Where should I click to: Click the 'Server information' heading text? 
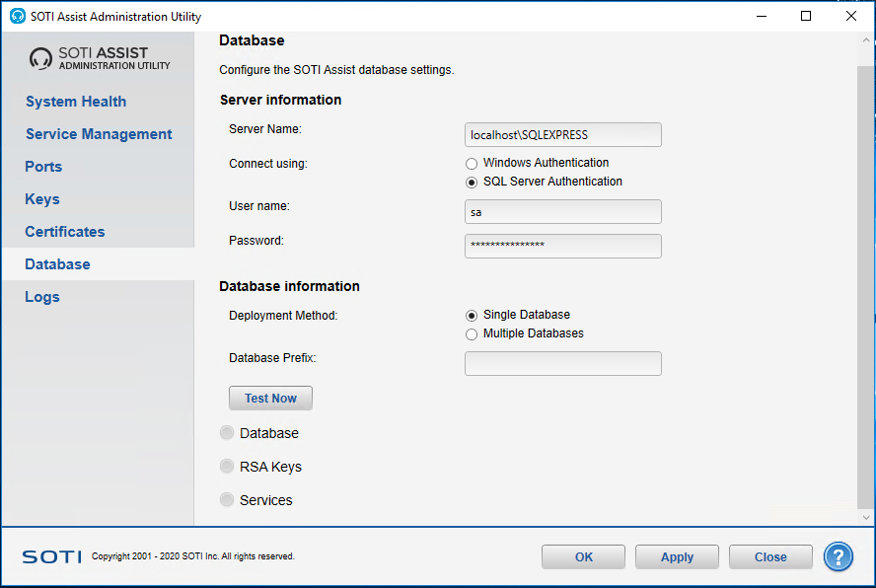coord(280,100)
